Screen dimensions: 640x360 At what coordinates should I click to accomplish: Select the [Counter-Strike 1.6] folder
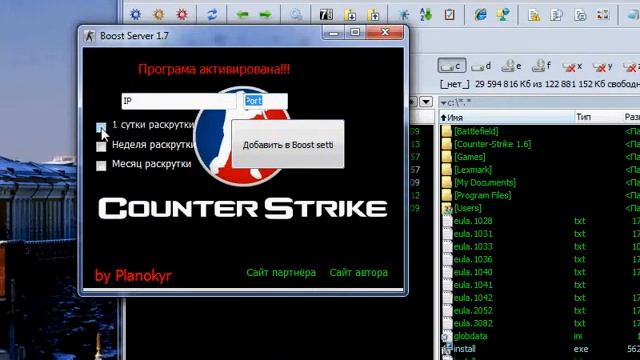click(492, 144)
